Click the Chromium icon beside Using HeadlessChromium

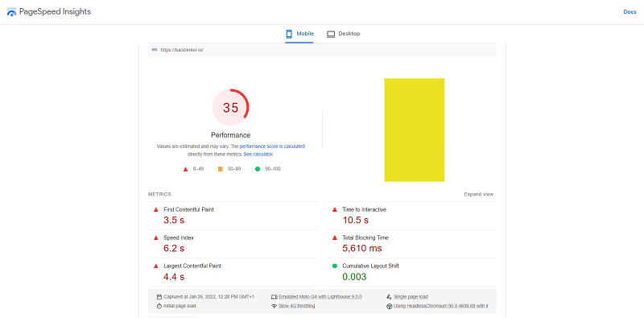tap(390, 306)
